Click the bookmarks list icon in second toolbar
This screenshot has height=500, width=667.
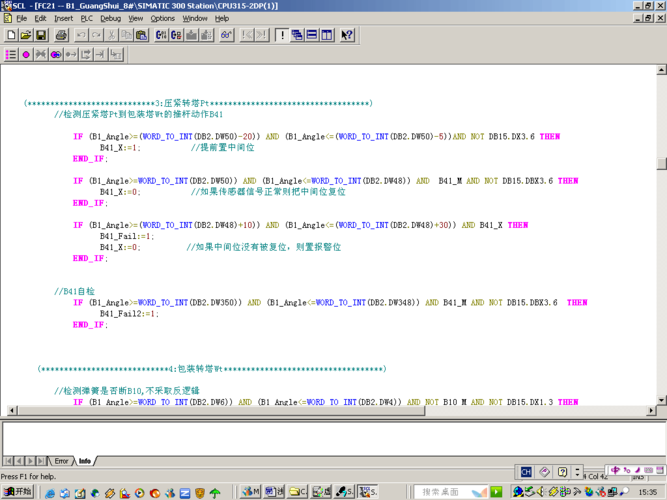[11, 55]
